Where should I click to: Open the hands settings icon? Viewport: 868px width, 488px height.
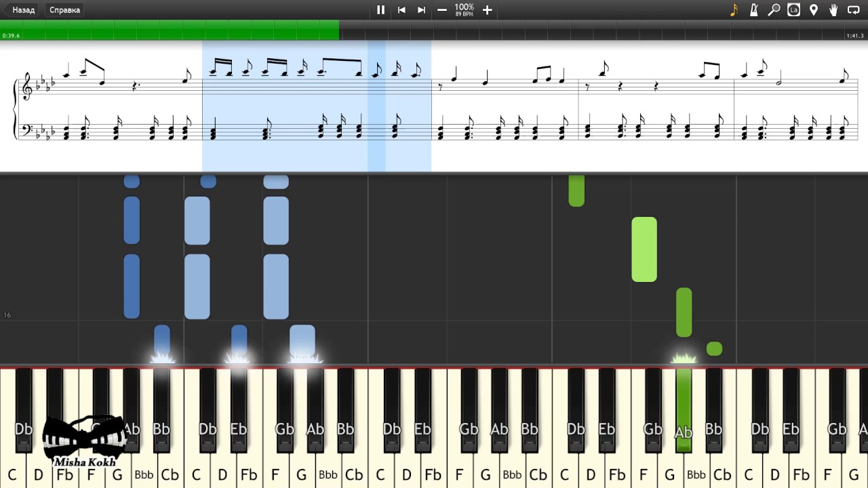(x=833, y=10)
